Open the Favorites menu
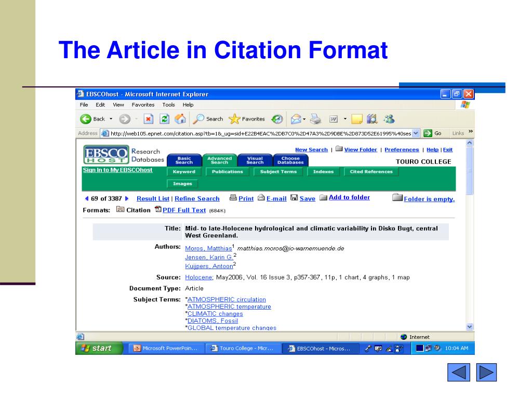 tap(143, 105)
